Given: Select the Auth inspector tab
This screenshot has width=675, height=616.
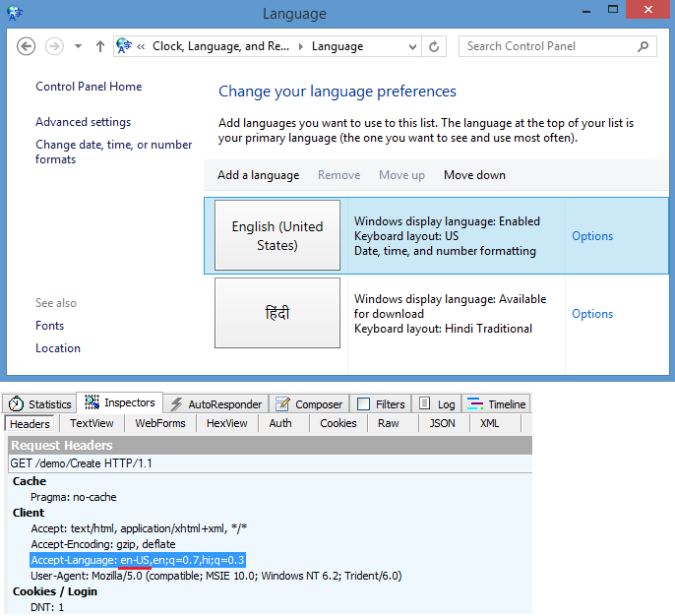Looking at the screenshot, I should click(x=280, y=423).
